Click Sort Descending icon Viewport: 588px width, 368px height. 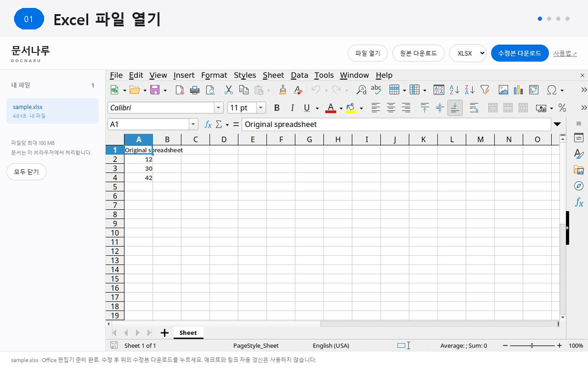point(470,90)
